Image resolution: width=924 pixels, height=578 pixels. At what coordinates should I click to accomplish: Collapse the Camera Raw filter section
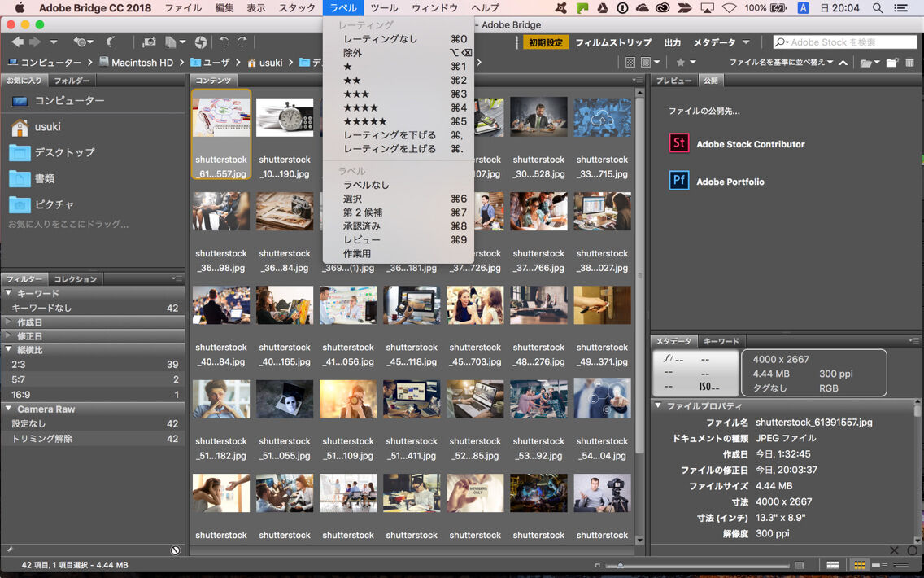[x=8, y=409]
